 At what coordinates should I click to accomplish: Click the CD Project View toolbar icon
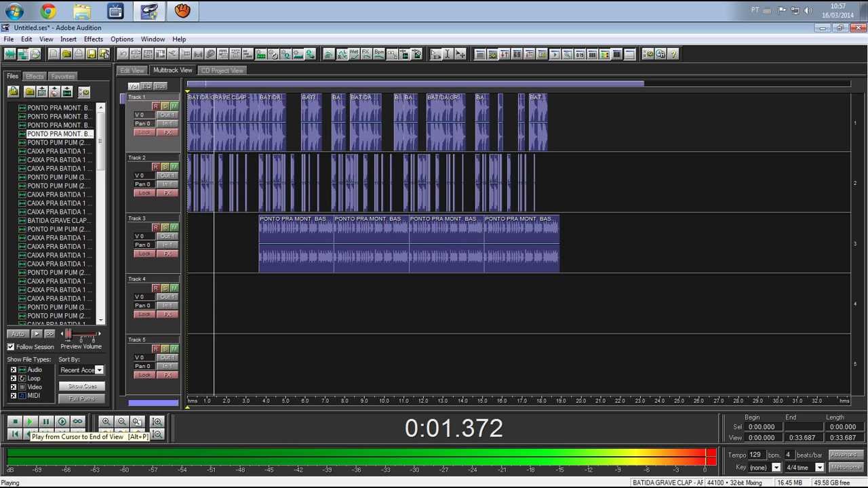click(x=35, y=54)
